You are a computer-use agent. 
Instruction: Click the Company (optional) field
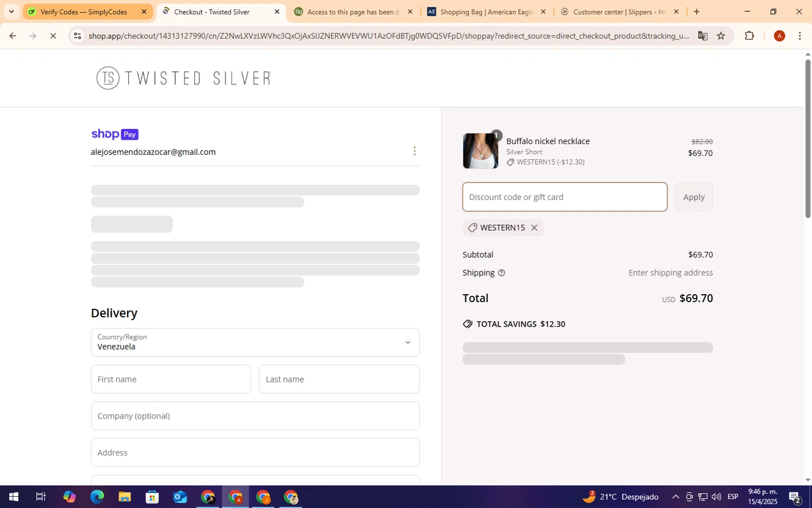(255, 416)
